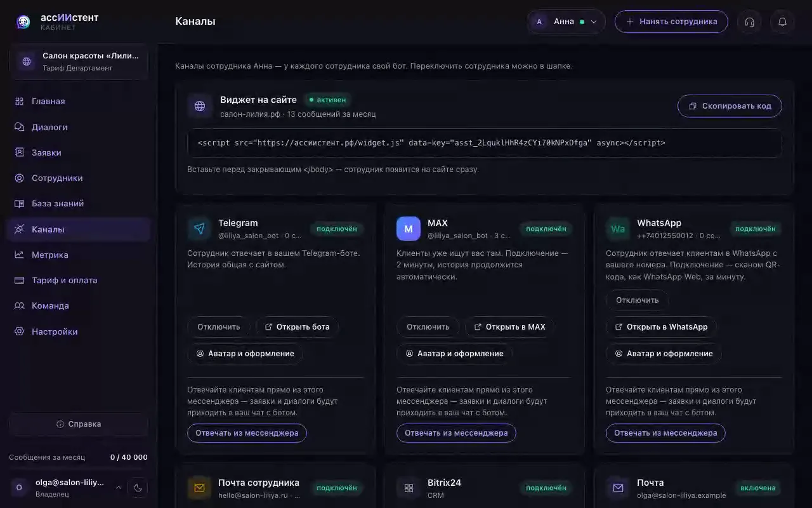
Task: Open База знаний section
Action: coord(79,203)
